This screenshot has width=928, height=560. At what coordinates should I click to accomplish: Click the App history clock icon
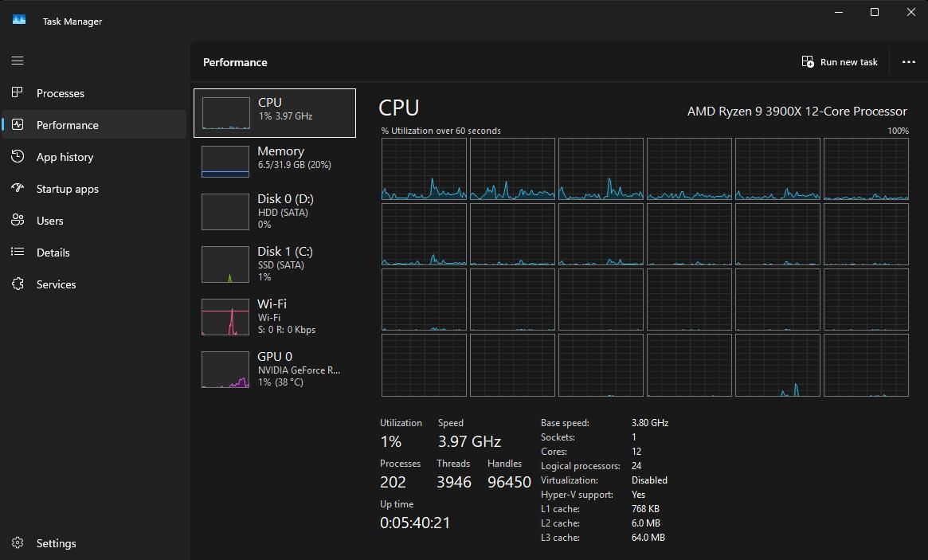pos(18,156)
